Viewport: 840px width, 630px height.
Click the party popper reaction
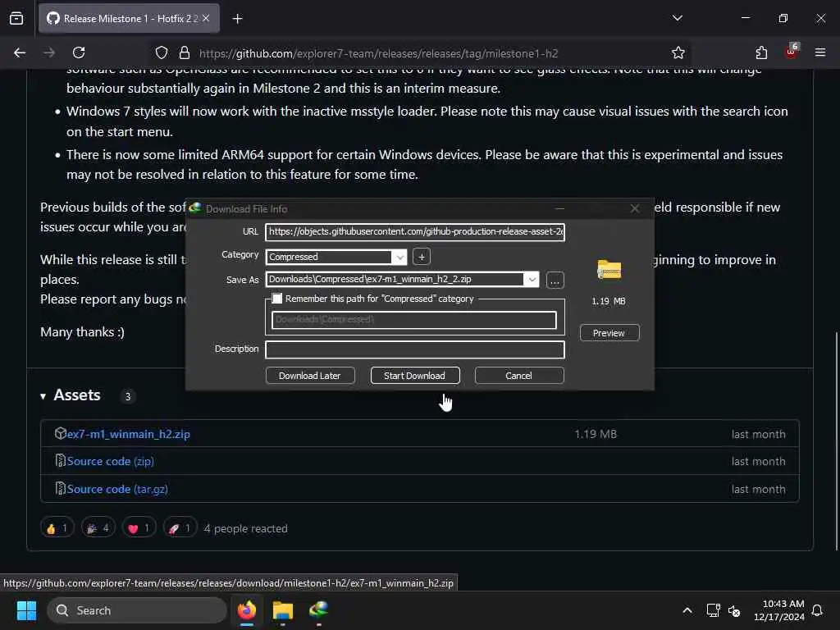[98, 527]
